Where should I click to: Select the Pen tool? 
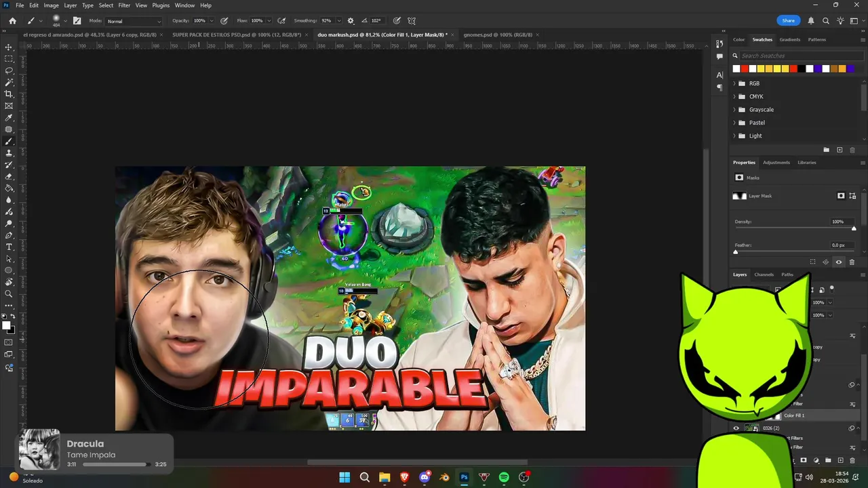tap(9, 235)
